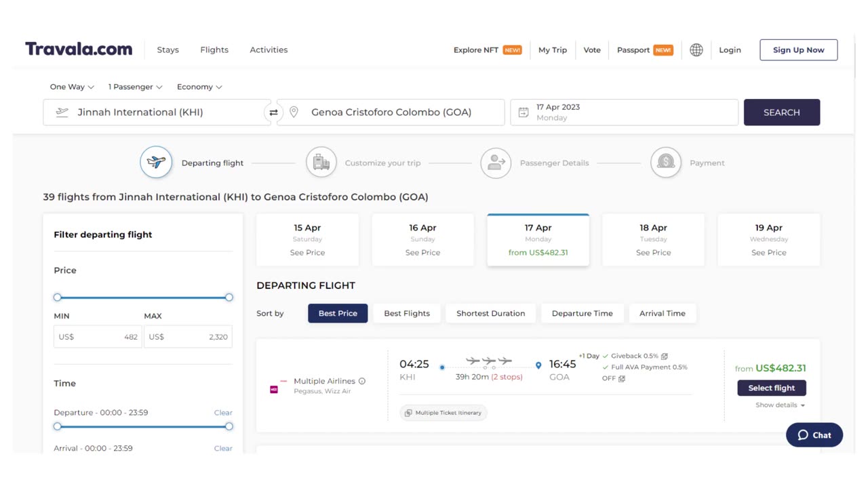Click Select flight for US$482.31
This screenshot has width=868, height=488.
pyautogui.click(x=772, y=388)
